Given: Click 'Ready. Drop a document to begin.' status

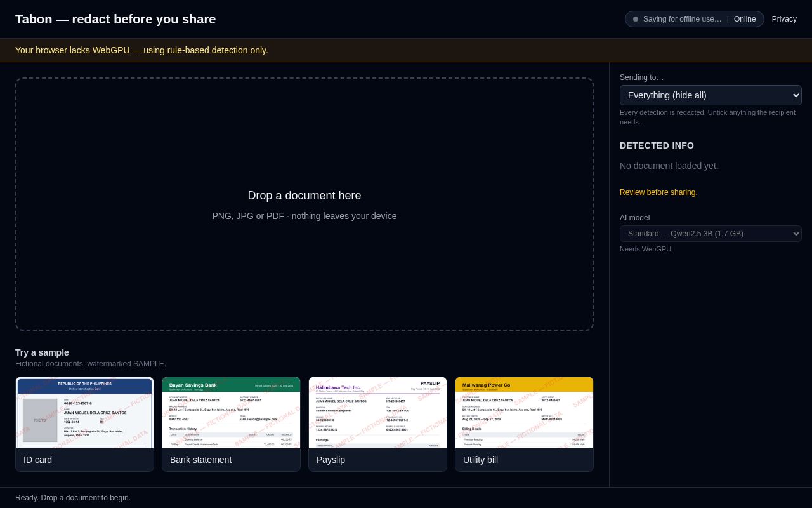Looking at the screenshot, I should click(x=73, y=498).
